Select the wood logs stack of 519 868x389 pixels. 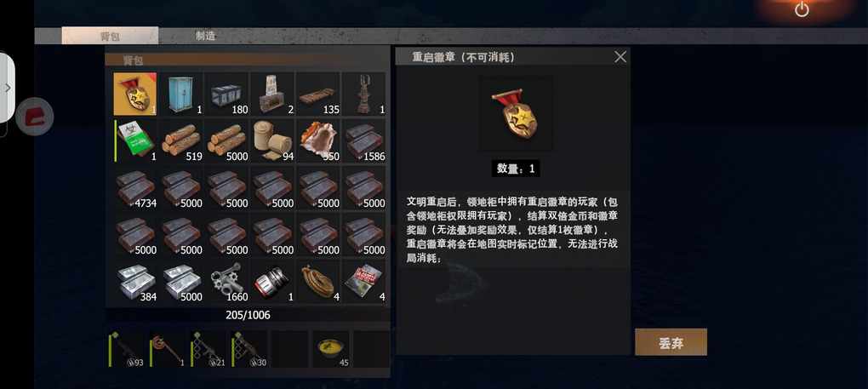point(181,140)
